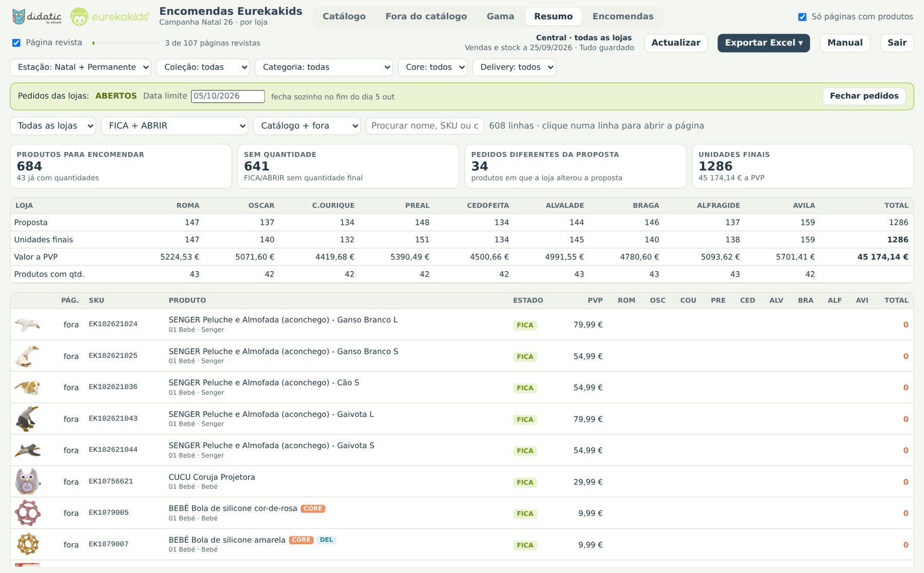This screenshot has height=573, width=924.
Task: Open the Ganso Branco S product thumbnail
Action: 28,356
